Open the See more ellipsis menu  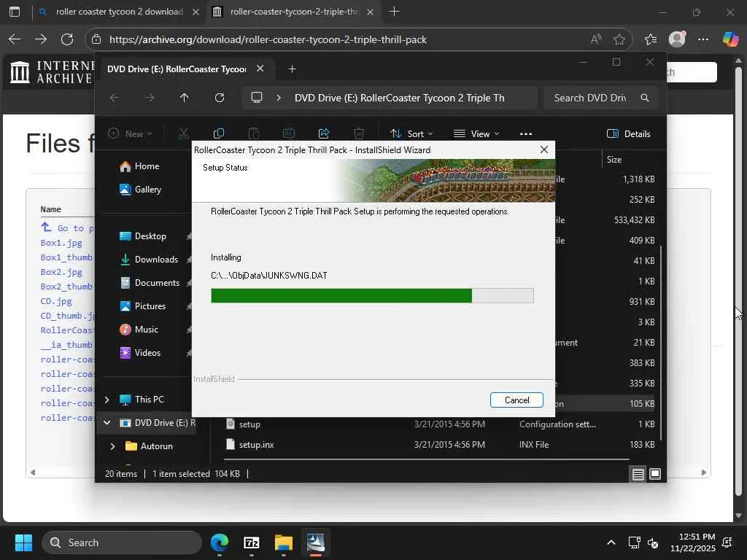(x=526, y=134)
